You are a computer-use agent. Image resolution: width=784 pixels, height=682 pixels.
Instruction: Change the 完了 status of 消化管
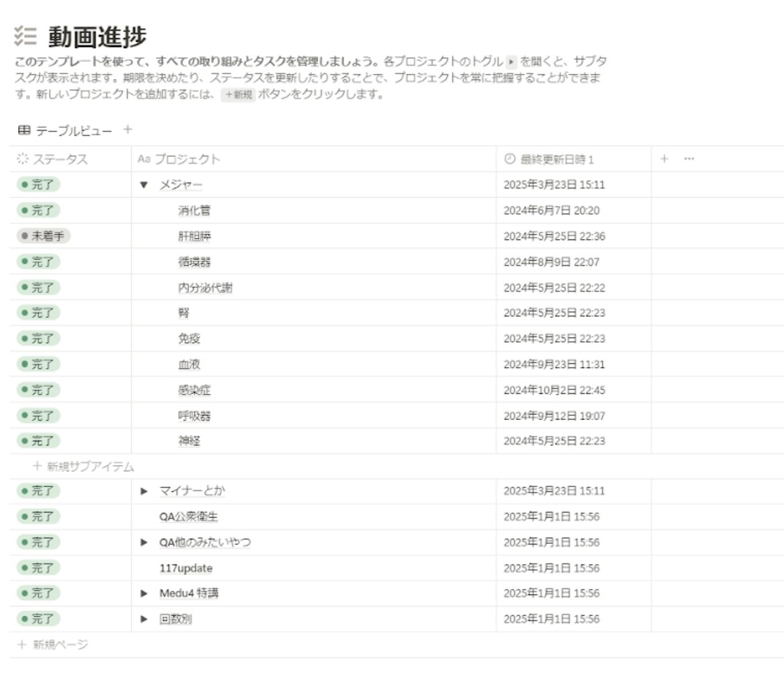(38, 210)
